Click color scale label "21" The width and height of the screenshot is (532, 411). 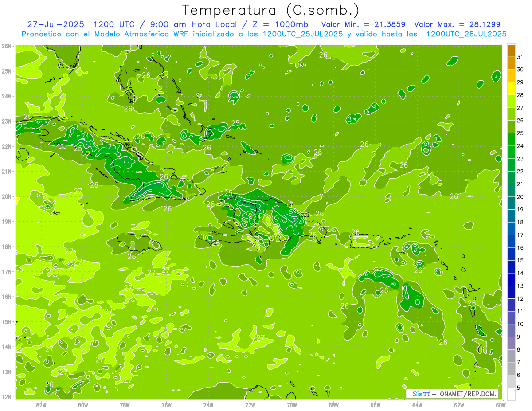[x=520, y=184]
